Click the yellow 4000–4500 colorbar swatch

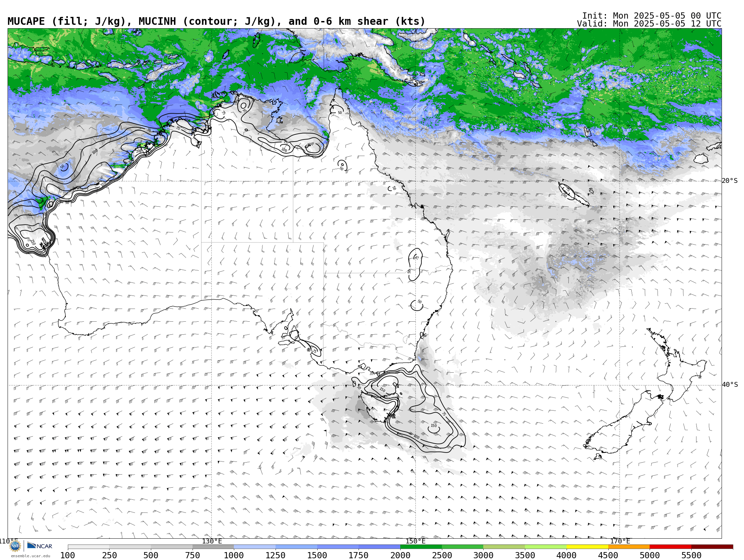(x=587, y=547)
